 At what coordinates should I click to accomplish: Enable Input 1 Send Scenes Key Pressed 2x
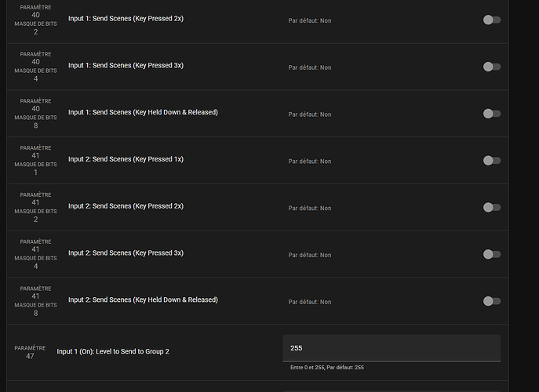[492, 20]
